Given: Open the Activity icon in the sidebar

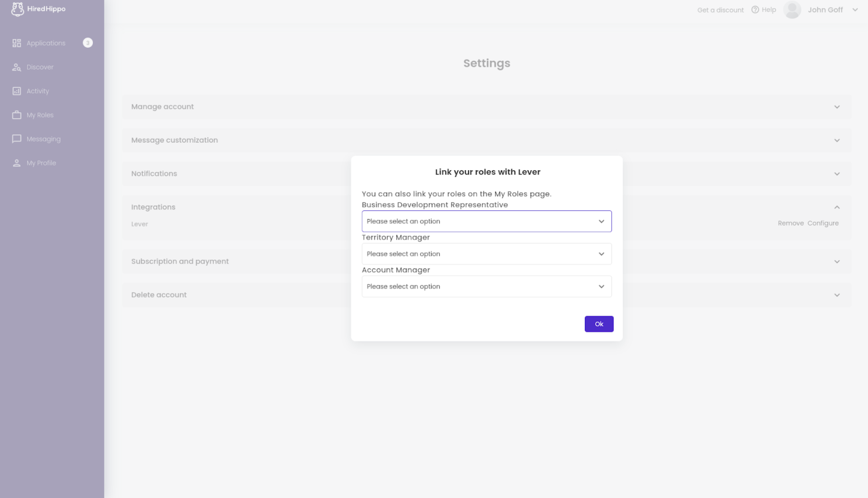Looking at the screenshot, I should 17,91.
